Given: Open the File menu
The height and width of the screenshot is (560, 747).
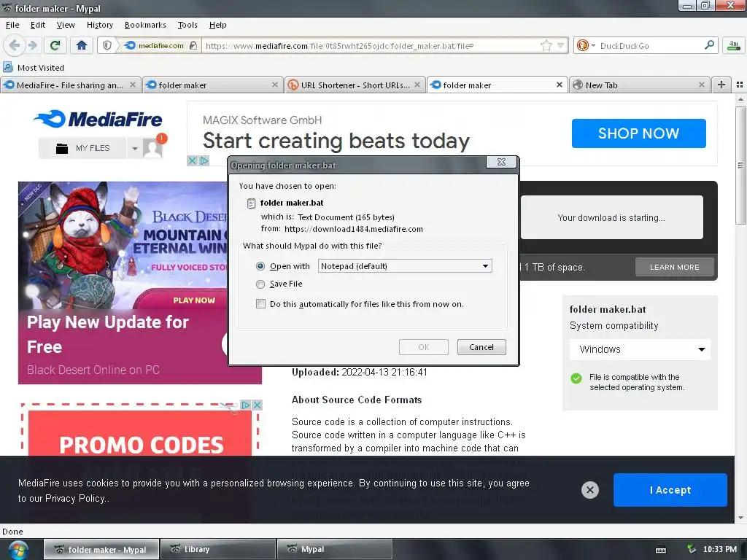Looking at the screenshot, I should pos(12,25).
